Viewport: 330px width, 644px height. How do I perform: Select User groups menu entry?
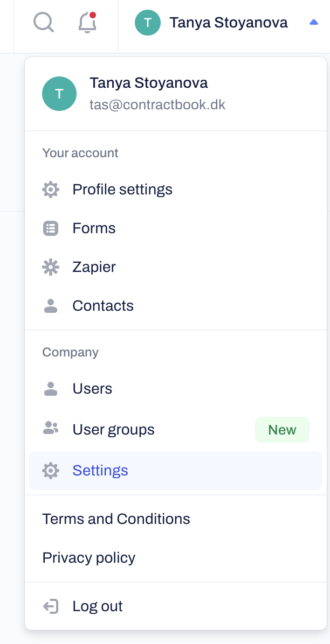pyautogui.click(x=113, y=430)
